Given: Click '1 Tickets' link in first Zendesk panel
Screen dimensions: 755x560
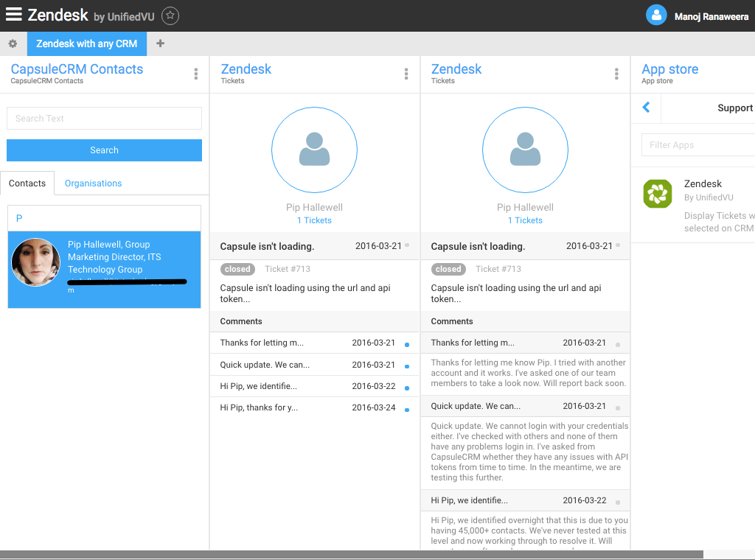Looking at the screenshot, I should (314, 220).
